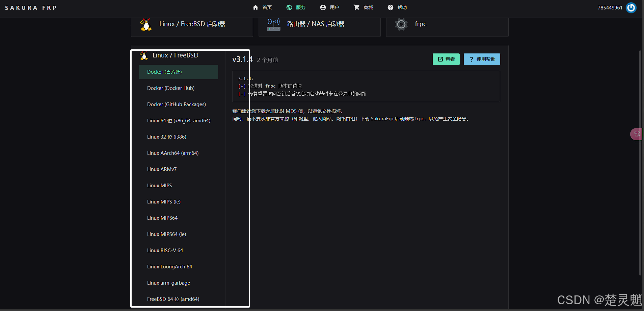This screenshot has width=644, height=311.
Task: Click the router icon on NAS card
Action: [274, 24]
